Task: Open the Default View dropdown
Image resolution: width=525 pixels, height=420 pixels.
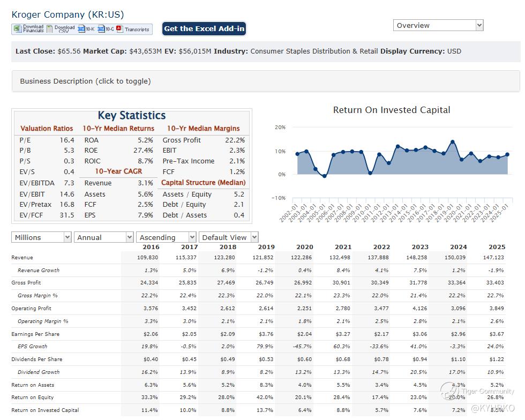Action: click(229, 237)
